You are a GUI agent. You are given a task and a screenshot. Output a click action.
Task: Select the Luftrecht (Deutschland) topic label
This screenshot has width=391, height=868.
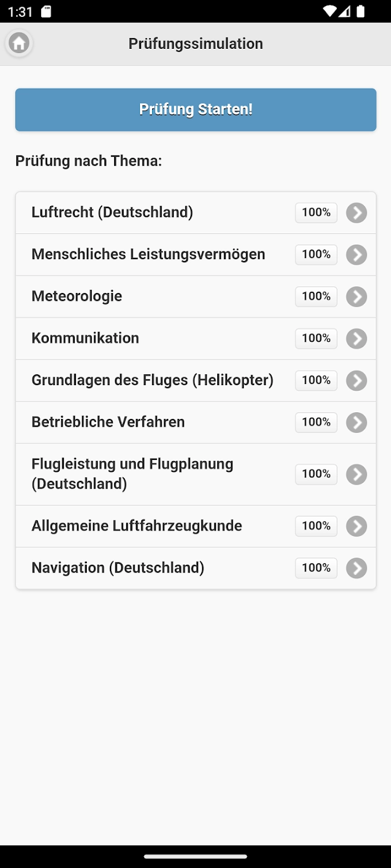112,212
